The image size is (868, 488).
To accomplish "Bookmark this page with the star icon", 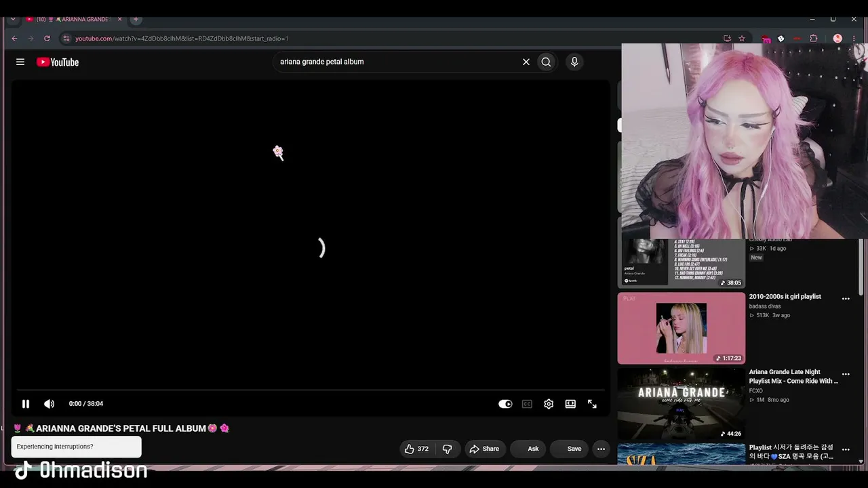I will click(x=742, y=39).
